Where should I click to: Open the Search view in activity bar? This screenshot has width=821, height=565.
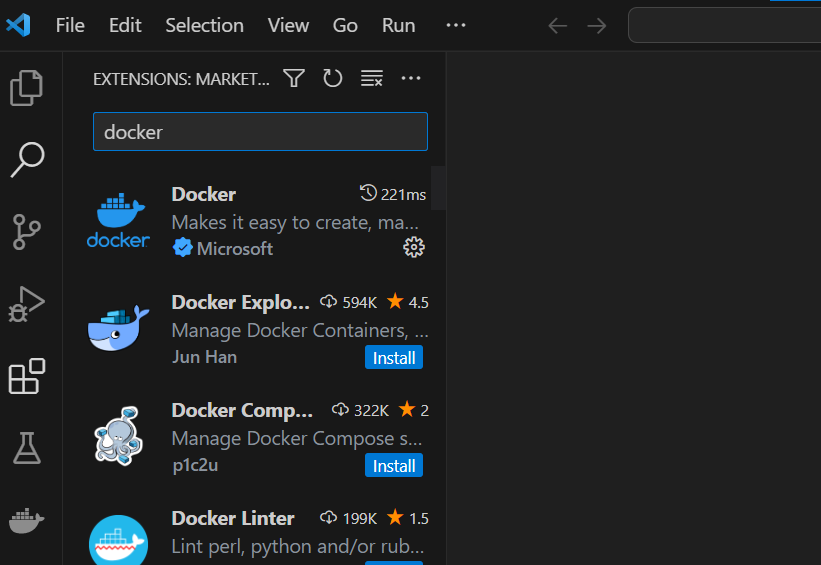tap(27, 159)
